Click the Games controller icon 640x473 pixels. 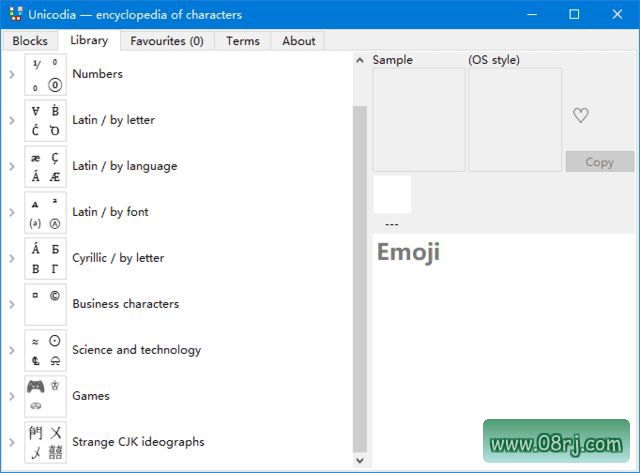point(45,396)
